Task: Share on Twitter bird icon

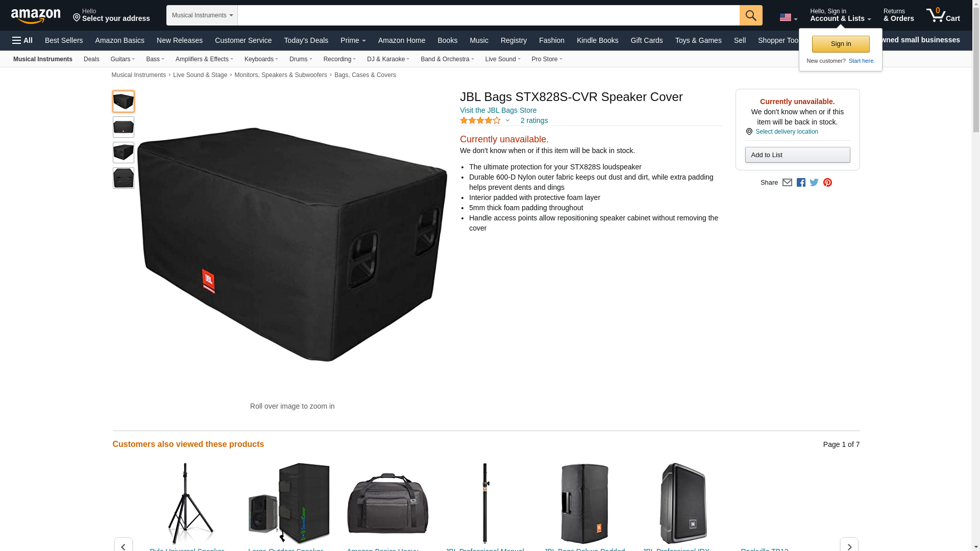Action: [x=814, y=183]
